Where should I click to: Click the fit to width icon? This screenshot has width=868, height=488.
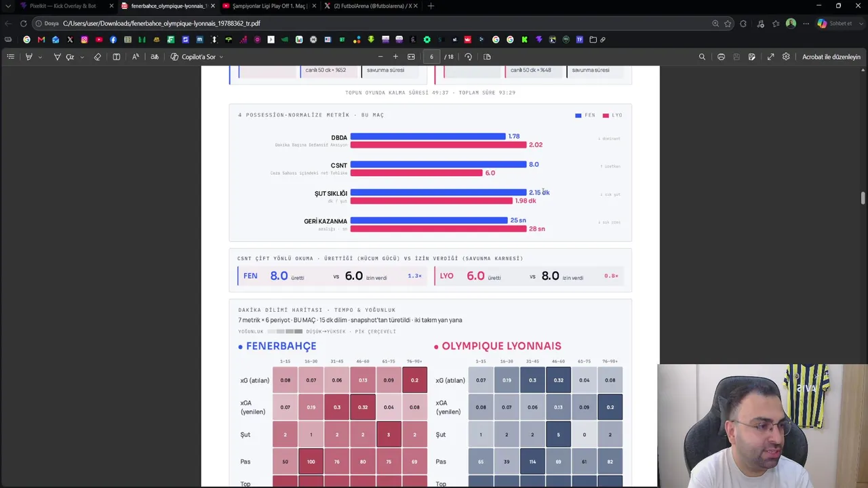pyautogui.click(x=411, y=57)
